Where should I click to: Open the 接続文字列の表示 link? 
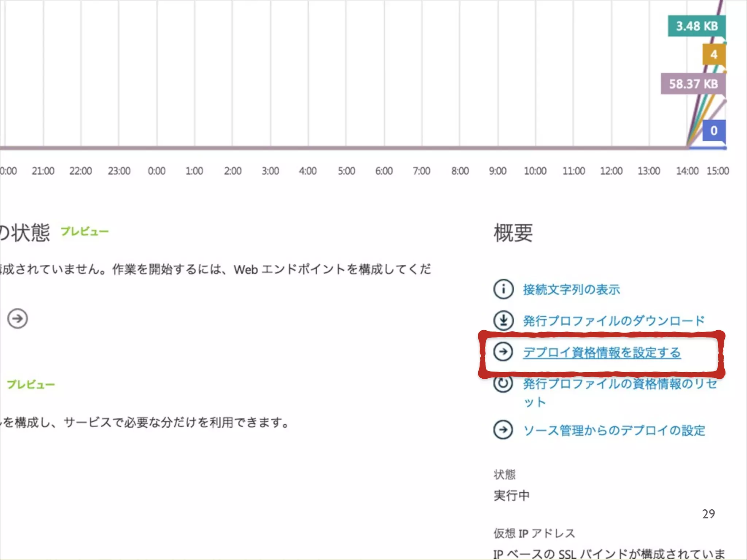coord(571,289)
